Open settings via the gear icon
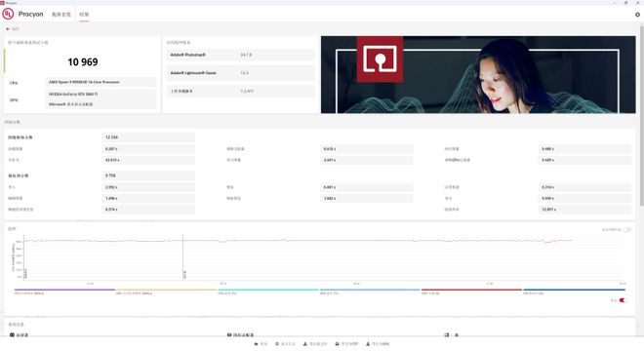Viewport: 644px width, 351px height. (x=637, y=15)
